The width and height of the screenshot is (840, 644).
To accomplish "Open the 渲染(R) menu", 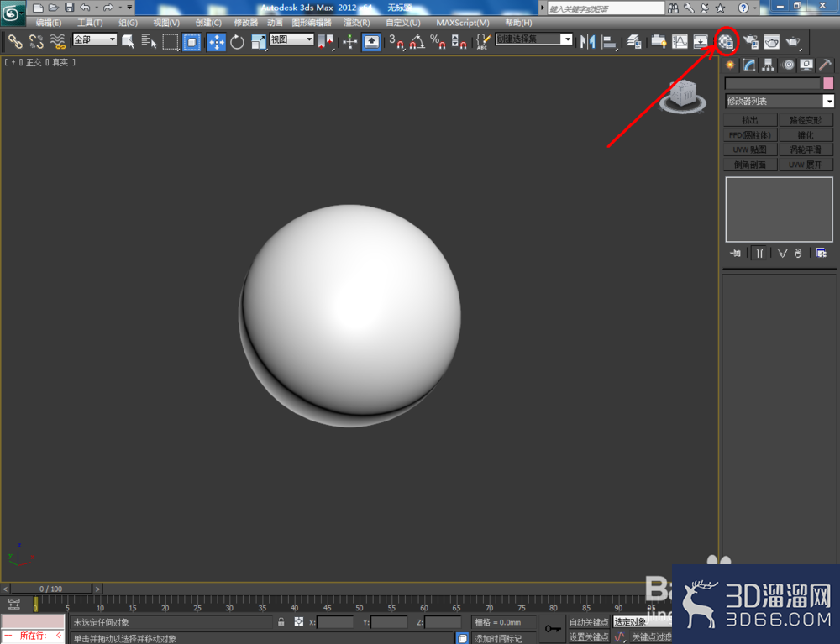I will 357,23.
